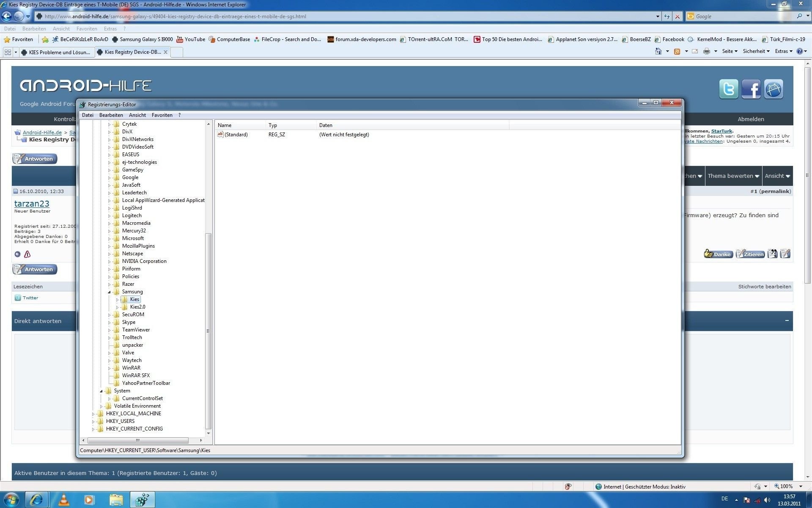
Task: Open the forum Ansicht dropdown
Action: click(777, 176)
